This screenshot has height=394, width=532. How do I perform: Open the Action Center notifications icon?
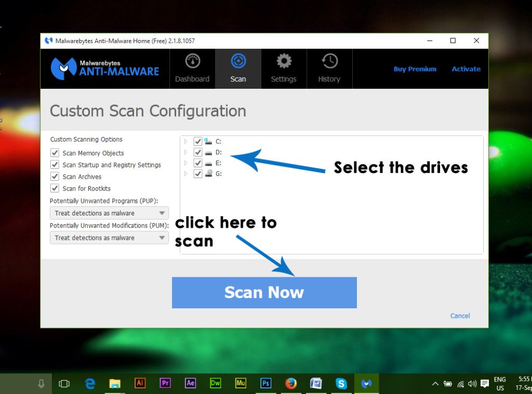(485, 384)
